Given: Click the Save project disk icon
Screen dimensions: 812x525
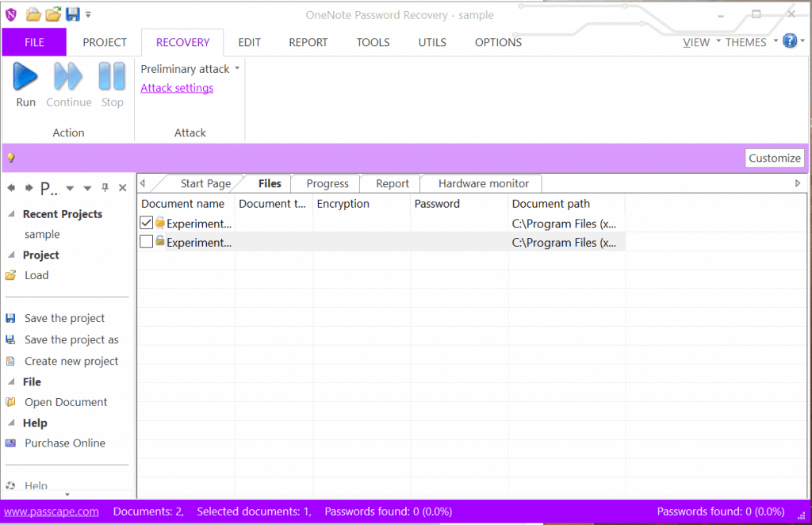Looking at the screenshot, I should 71,13.
